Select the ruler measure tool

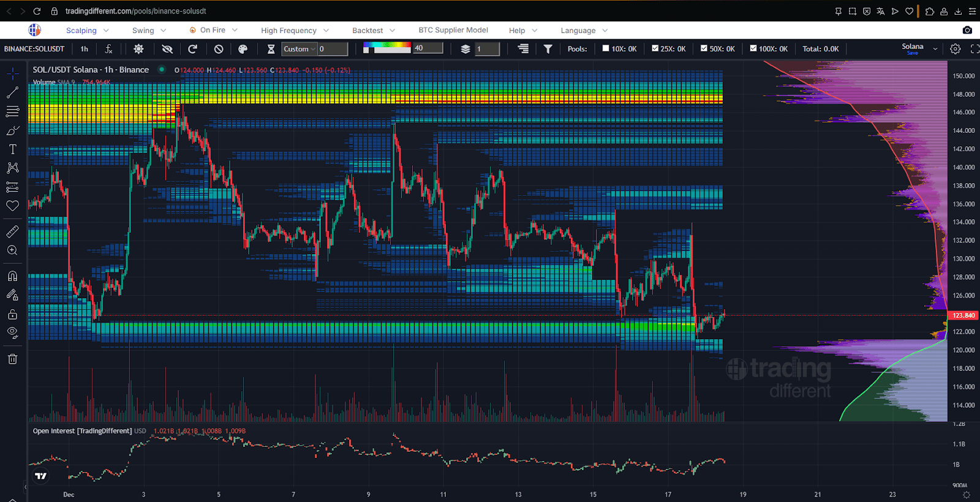click(12, 231)
